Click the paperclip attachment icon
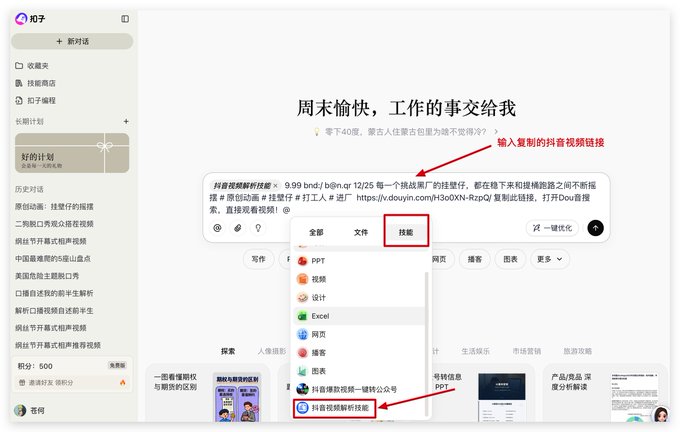Screen dimensions: 680x432 (238, 228)
